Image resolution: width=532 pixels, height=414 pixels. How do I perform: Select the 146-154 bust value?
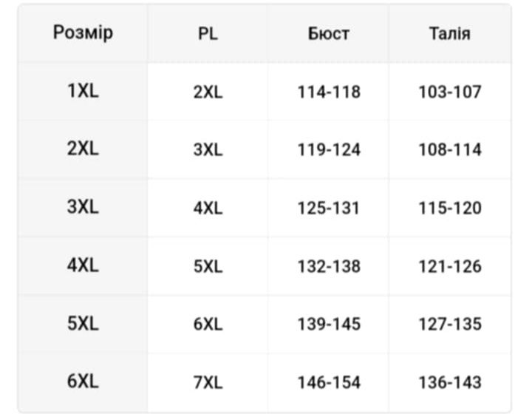(329, 383)
